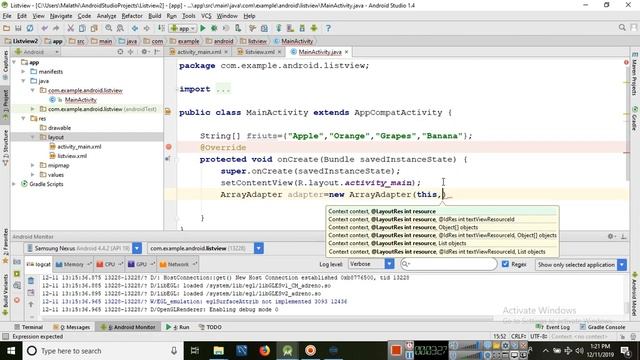Open the Messages tool window
Screen dimensions: 640x360
click(72, 327)
